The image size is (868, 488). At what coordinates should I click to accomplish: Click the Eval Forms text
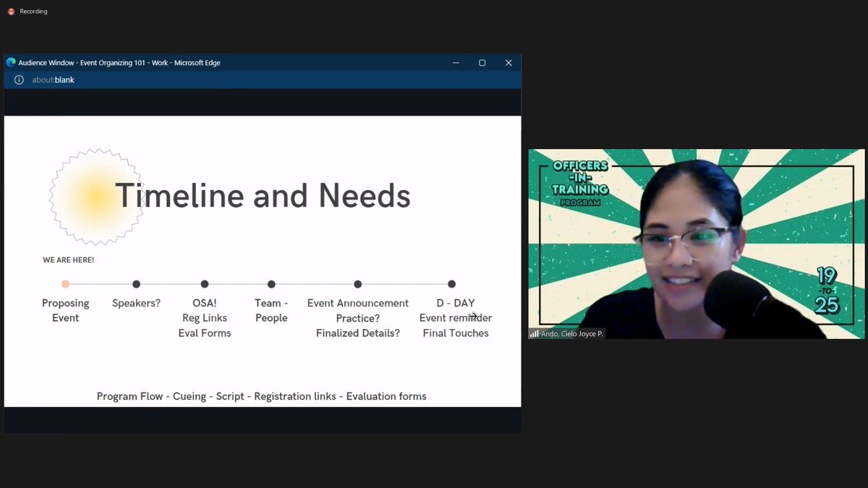click(x=205, y=333)
